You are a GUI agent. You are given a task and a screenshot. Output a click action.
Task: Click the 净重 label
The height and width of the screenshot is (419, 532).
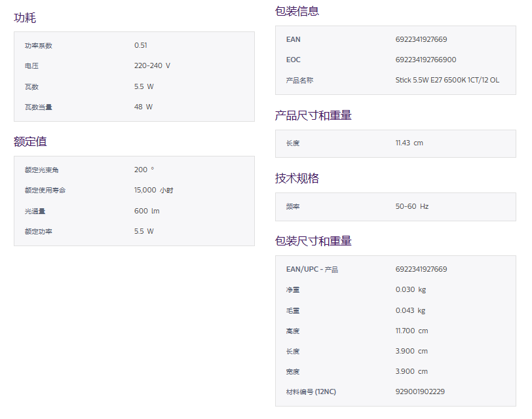pos(293,290)
